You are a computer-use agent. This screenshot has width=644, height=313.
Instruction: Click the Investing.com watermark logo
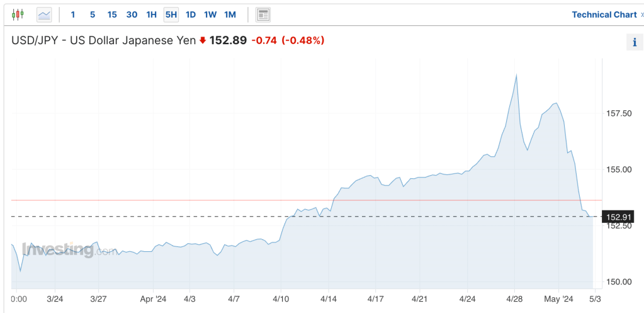pos(68,249)
